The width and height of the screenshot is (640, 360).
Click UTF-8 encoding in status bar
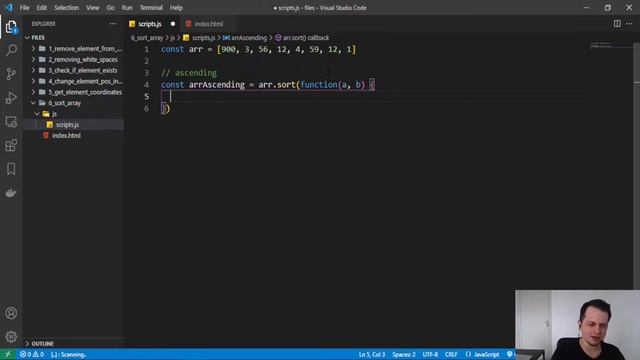point(430,354)
